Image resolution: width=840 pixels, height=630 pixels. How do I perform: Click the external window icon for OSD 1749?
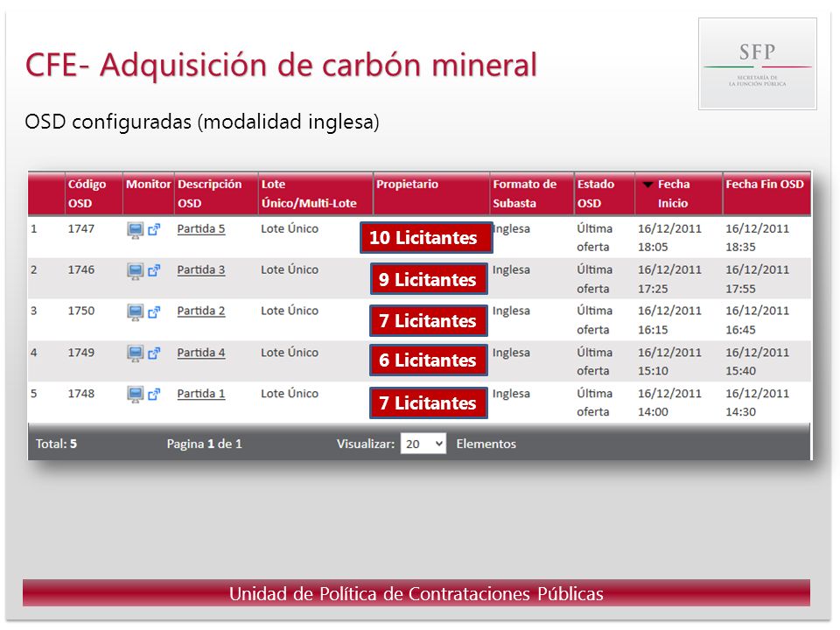pos(154,353)
